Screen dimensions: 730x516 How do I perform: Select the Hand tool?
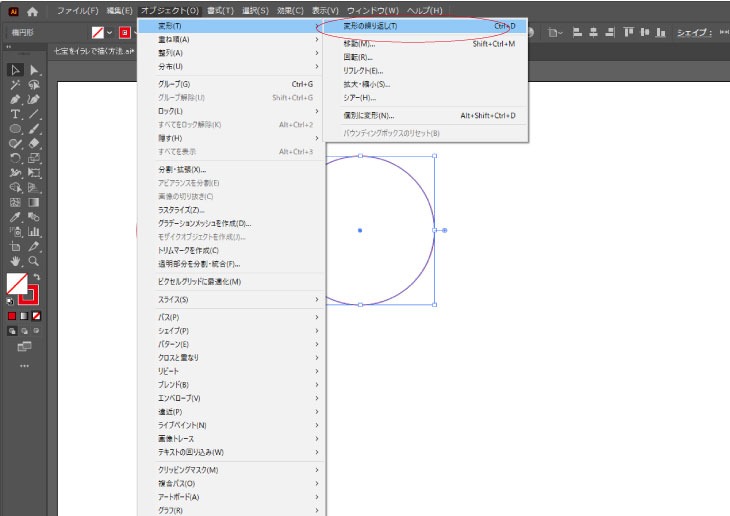click(x=15, y=260)
